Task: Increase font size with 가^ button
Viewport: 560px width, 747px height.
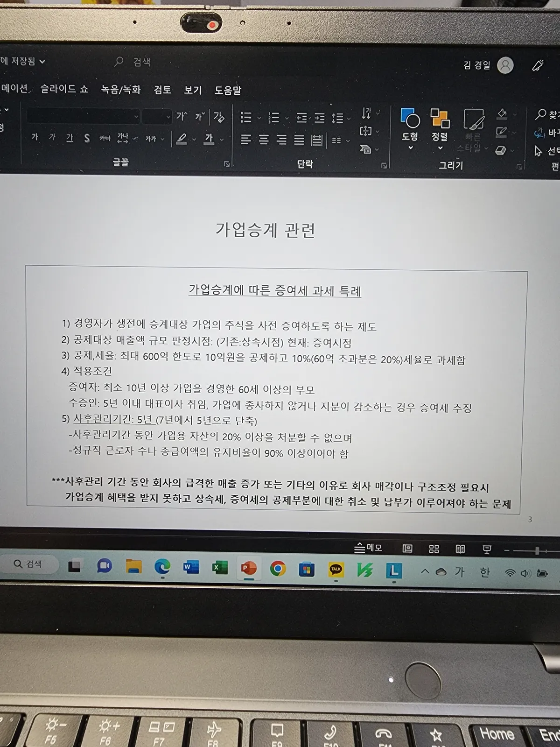Action: tap(181, 116)
